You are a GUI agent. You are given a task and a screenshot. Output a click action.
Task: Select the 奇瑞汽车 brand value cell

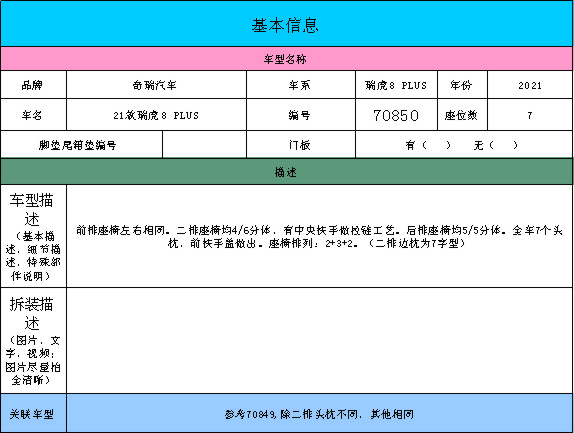pos(156,85)
